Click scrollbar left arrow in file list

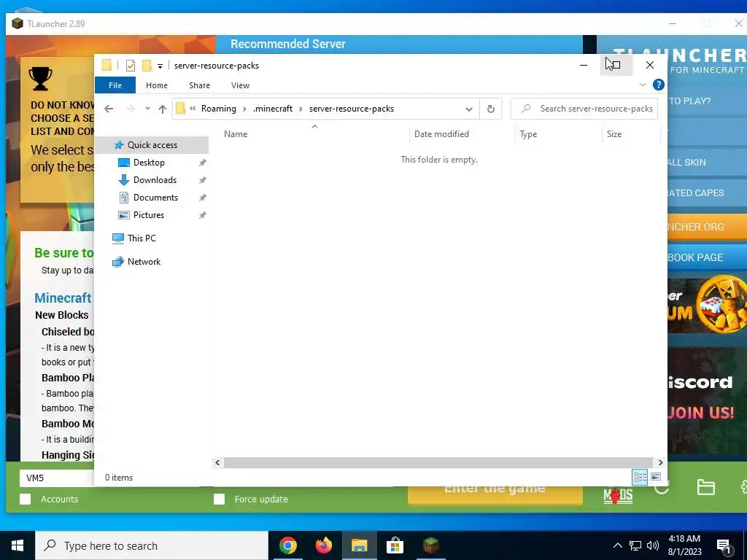click(x=217, y=462)
